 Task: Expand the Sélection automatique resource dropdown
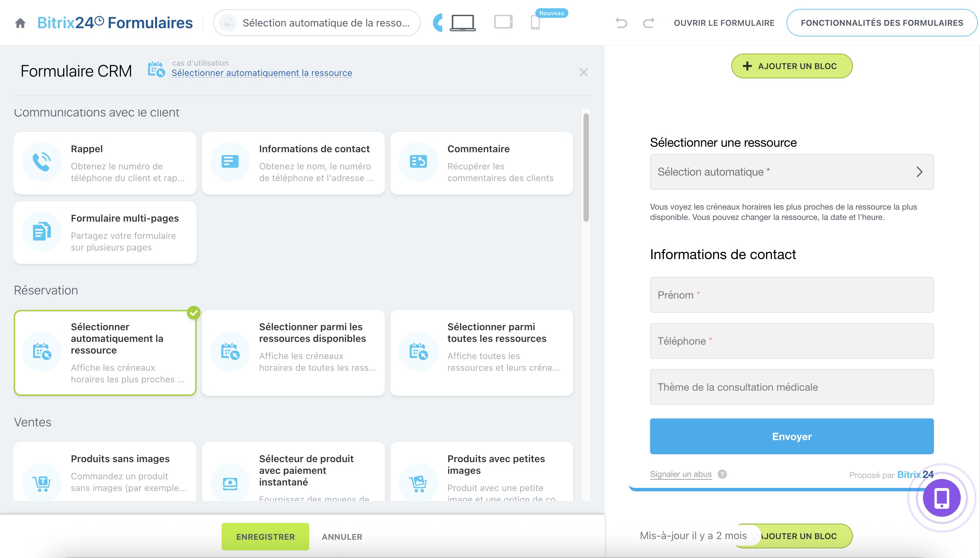pyautogui.click(x=791, y=172)
